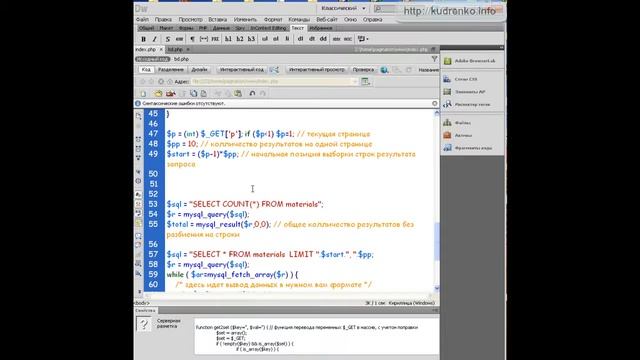The width and height of the screenshot is (640, 360).
Task: Open Preview in browser globe icon
Action: 384,70
